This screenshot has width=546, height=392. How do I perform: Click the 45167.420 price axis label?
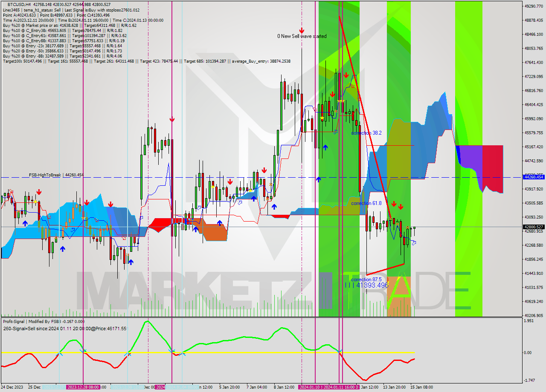coord(534,147)
